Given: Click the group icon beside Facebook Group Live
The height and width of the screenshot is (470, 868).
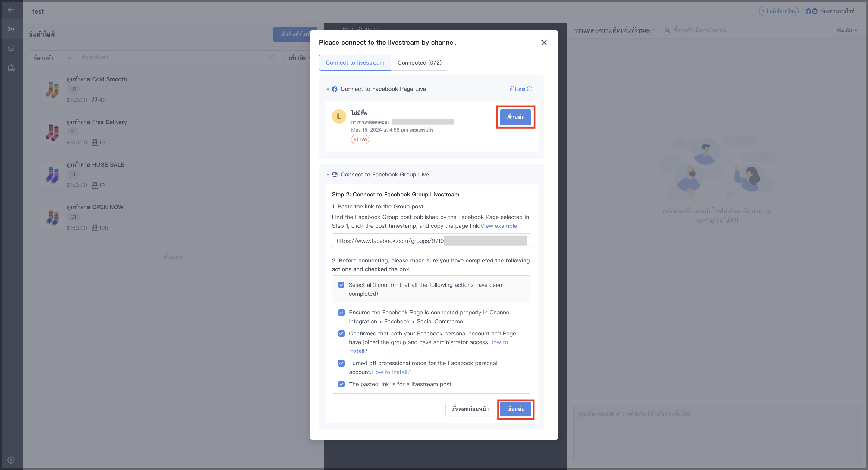Looking at the screenshot, I should tap(334, 175).
